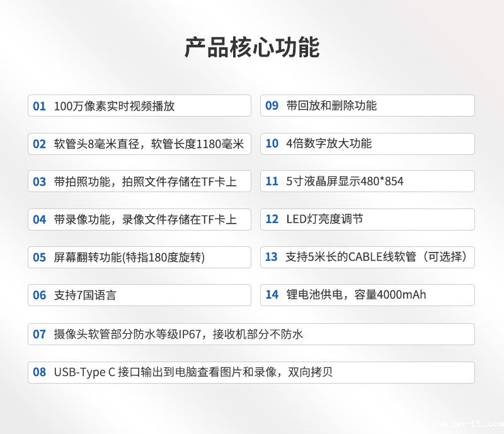Select the 支持5米长的CABLE线软管 item
This screenshot has height=434, width=504.
click(367, 257)
